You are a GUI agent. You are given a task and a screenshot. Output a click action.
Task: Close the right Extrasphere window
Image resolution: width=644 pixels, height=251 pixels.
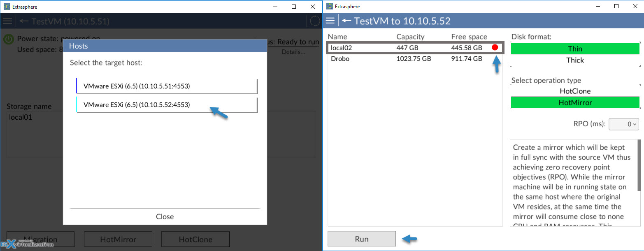tap(635, 7)
